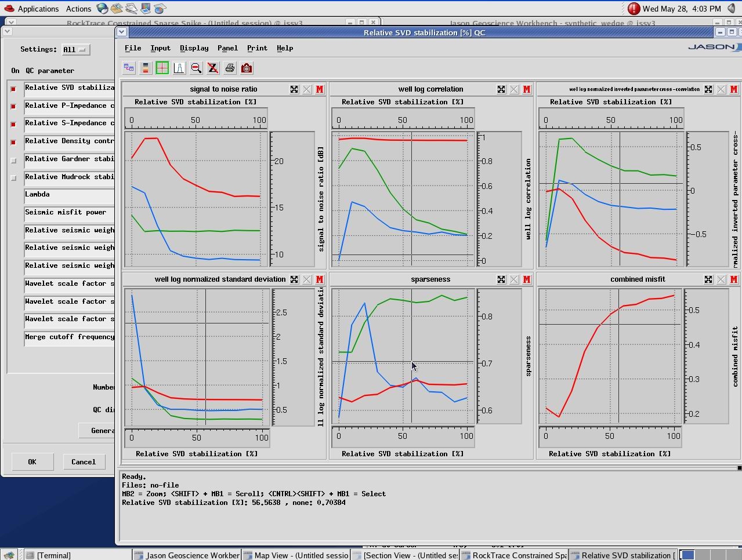The image size is (742, 560).
Task: Click the red M on normalized standard deviation panel
Action: [x=320, y=279]
